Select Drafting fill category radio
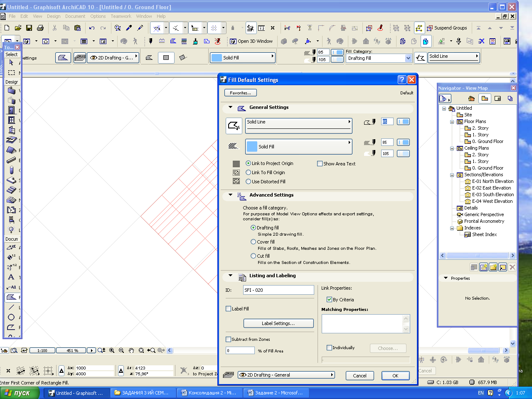532x399 pixels. 253,228
